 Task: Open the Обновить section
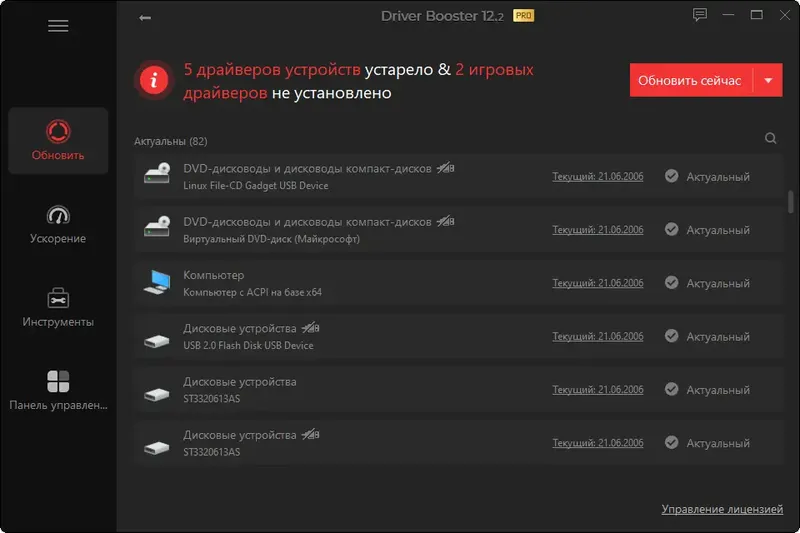58,140
